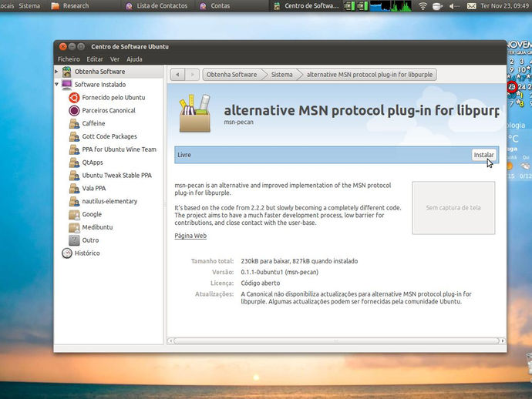Go forward with the right arrow button
Image resolution: width=532 pixels, height=399 pixels.
coord(192,75)
